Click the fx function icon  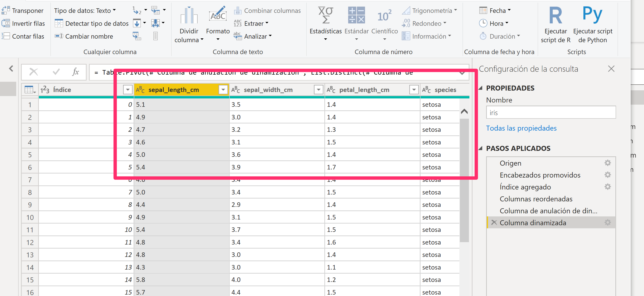(76, 72)
